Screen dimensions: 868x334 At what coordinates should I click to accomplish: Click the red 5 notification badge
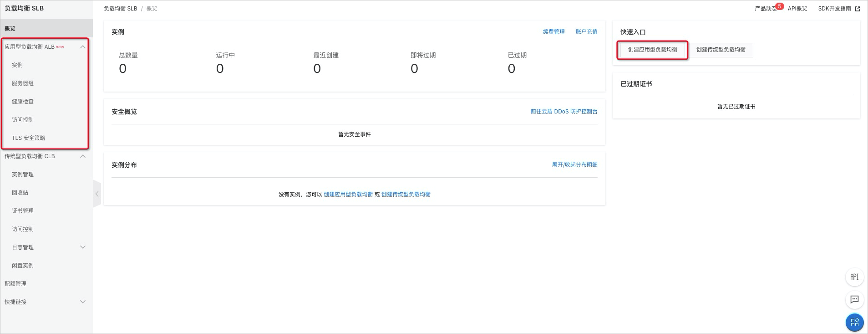pyautogui.click(x=780, y=6)
